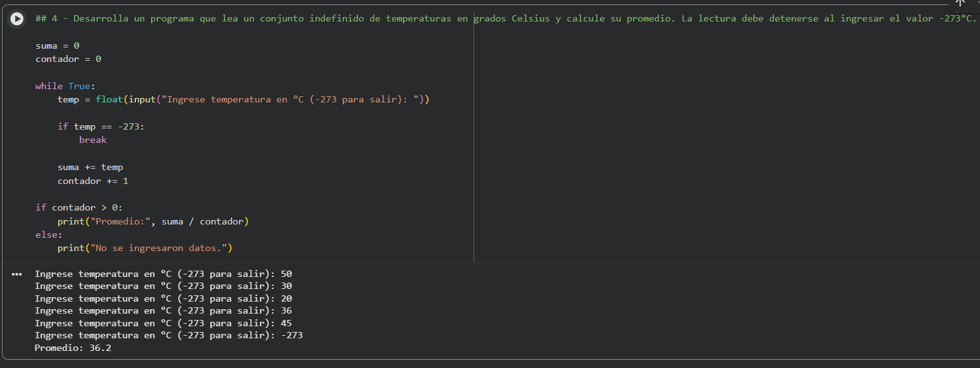Click the move cell up arrow
980x368 pixels.
[960, 3]
